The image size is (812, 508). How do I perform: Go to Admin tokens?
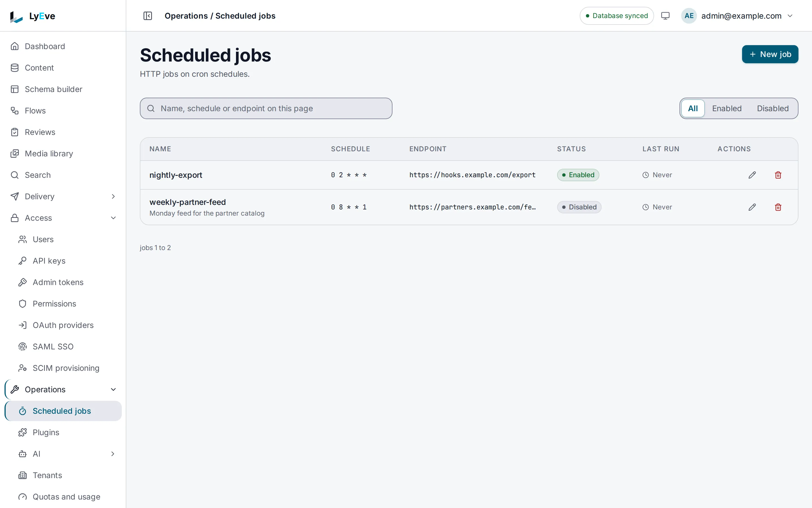pyautogui.click(x=63, y=282)
